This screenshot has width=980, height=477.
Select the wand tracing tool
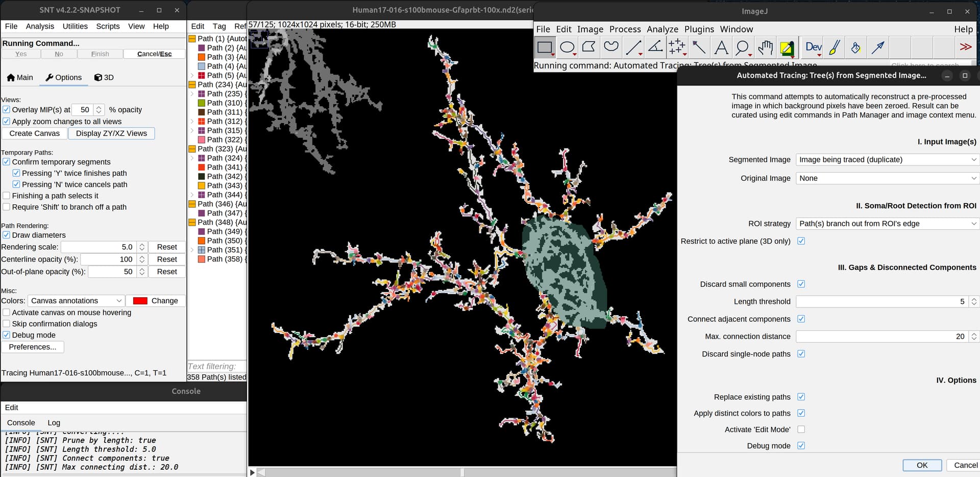[x=699, y=47]
